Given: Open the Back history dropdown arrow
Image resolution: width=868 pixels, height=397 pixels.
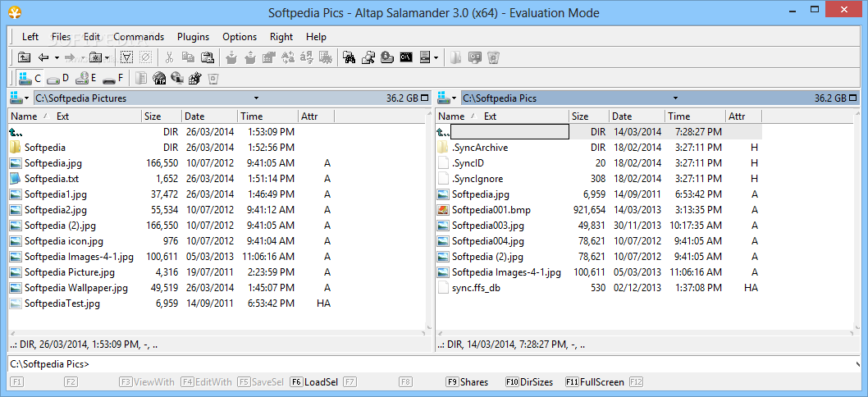Looking at the screenshot, I should click(x=57, y=57).
